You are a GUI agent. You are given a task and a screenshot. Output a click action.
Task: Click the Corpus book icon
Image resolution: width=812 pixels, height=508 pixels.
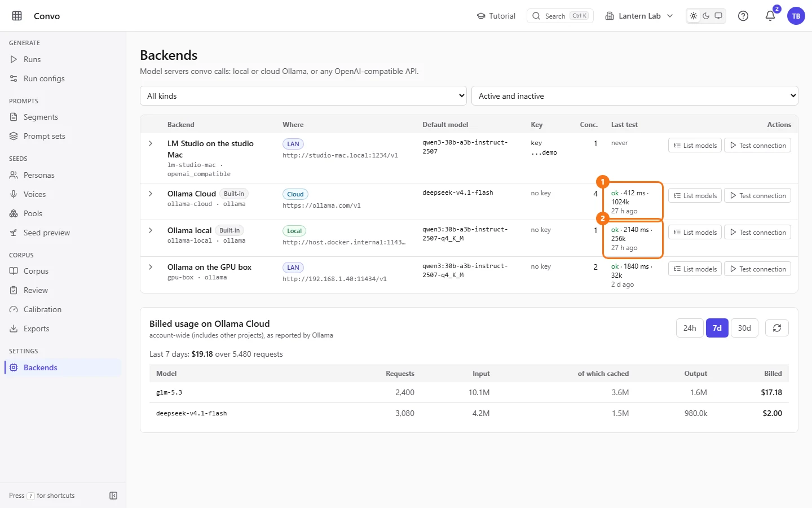(x=14, y=271)
